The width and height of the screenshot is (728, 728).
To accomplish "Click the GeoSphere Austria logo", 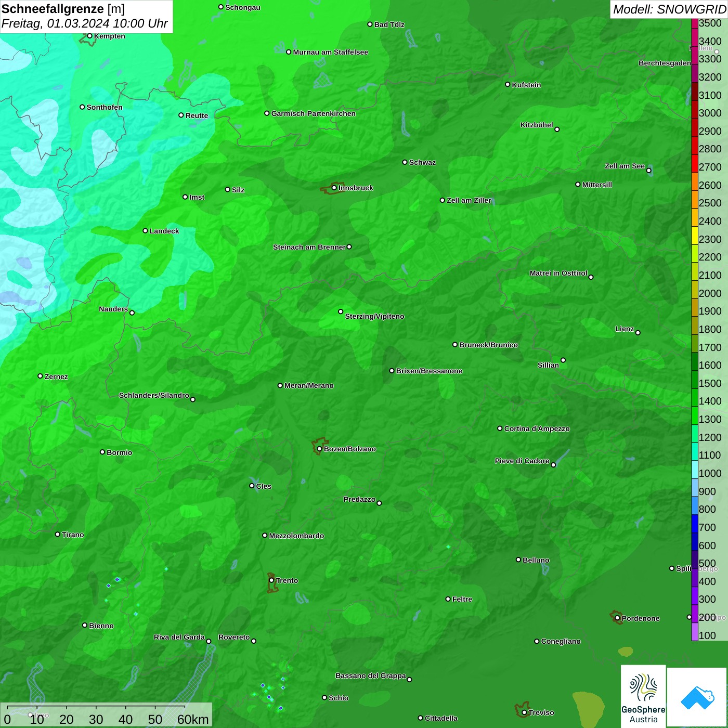I will tap(643, 695).
